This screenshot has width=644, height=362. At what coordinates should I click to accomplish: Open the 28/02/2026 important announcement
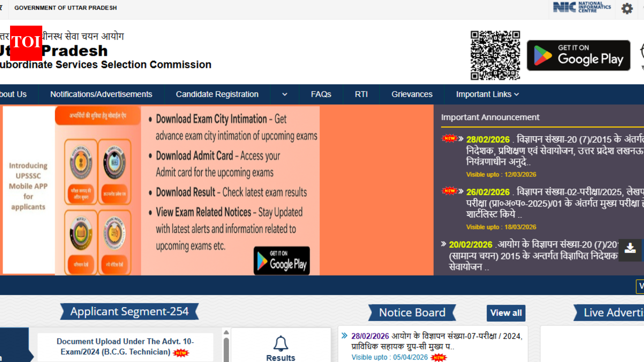553,151
